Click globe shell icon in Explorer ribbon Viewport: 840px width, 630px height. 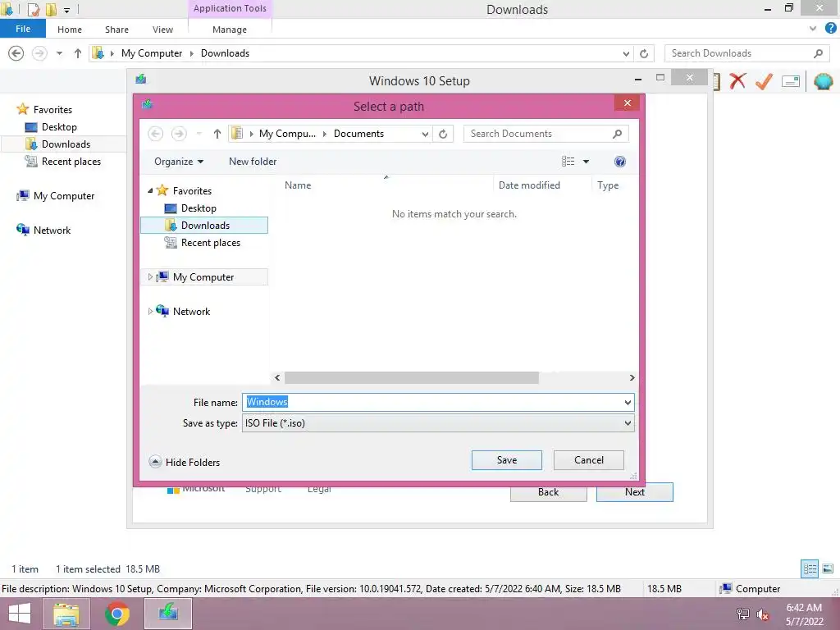click(823, 81)
